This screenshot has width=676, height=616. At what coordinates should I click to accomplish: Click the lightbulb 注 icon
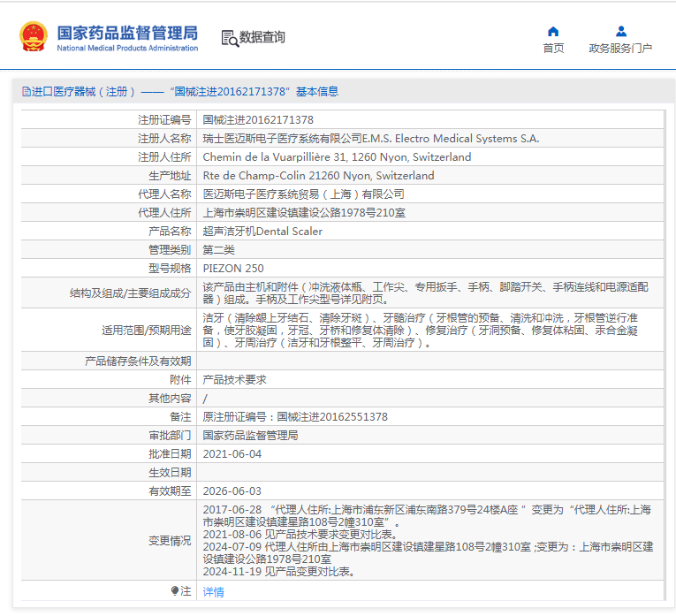pyautogui.click(x=175, y=590)
